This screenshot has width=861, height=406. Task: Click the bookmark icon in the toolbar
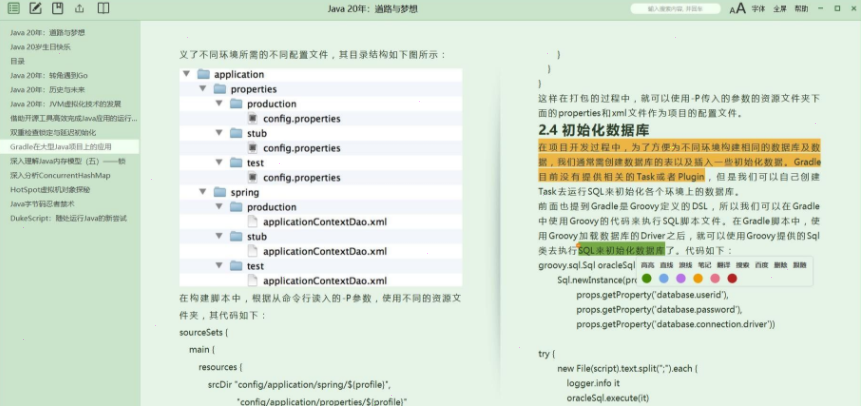[x=57, y=8]
